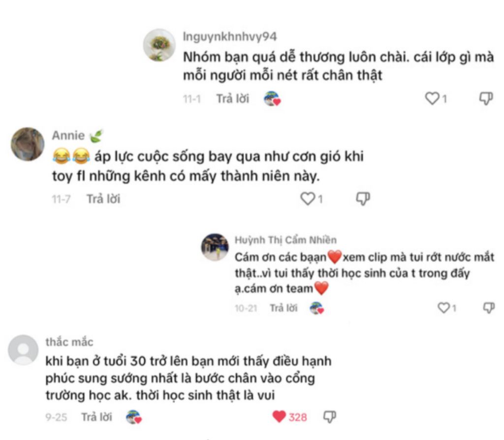Unlike the thắc mắc comment with 328 likes
The image size is (504, 440).
coord(279,416)
